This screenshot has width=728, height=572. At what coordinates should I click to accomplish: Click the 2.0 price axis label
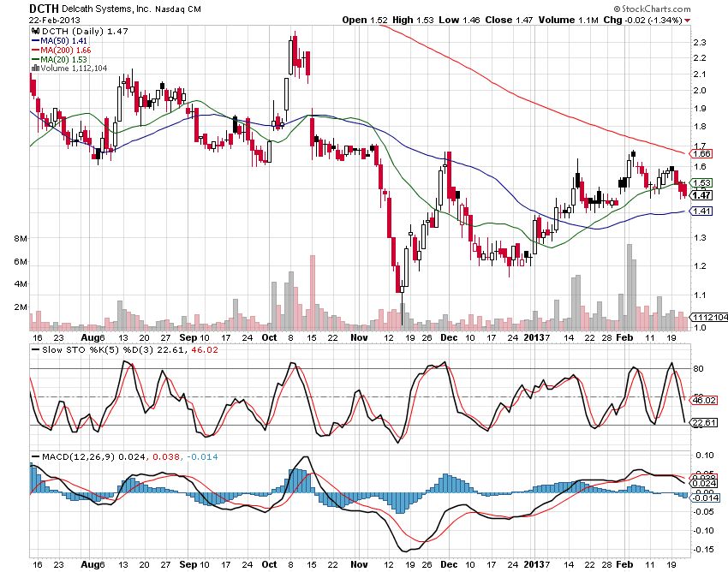pyautogui.click(x=699, y=91)
